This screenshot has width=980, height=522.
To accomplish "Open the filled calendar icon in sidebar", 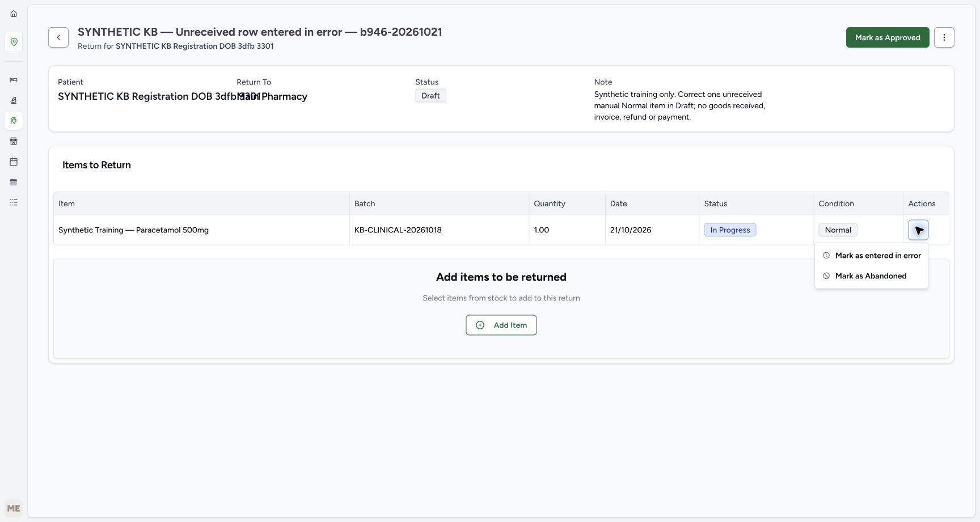I will tap(14, 182).
